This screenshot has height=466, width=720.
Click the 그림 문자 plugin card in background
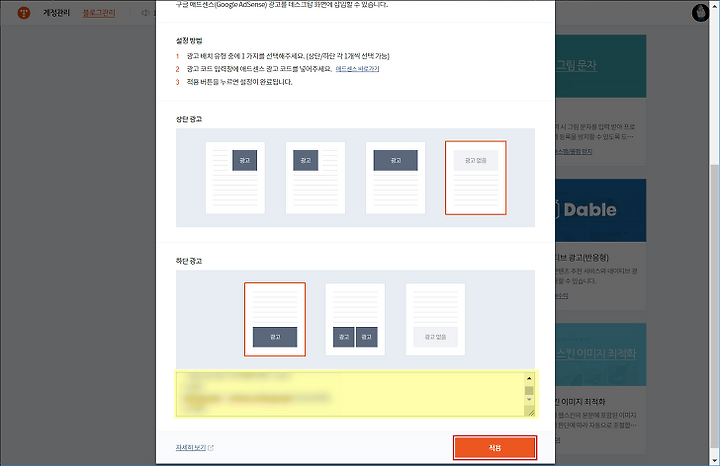point(601,100)
